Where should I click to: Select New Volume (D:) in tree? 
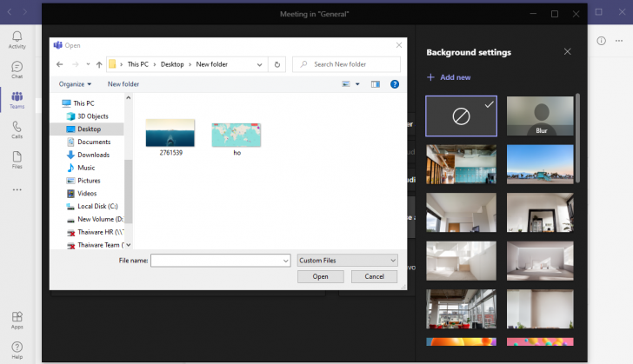(x=96, y=219)
